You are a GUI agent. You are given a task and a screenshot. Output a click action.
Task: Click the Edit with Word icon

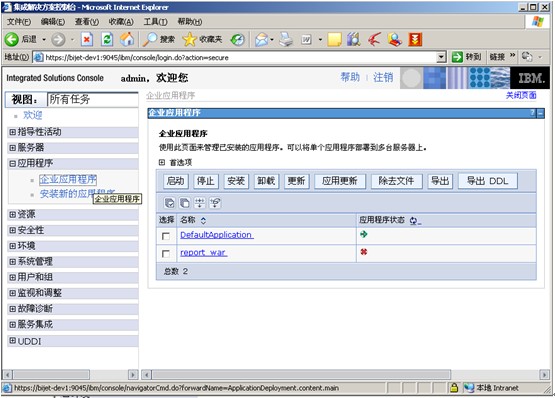pos(307,39)
